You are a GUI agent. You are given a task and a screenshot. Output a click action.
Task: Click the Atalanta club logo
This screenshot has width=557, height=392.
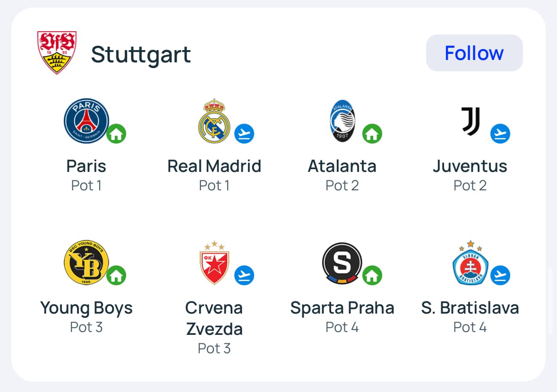342,121
